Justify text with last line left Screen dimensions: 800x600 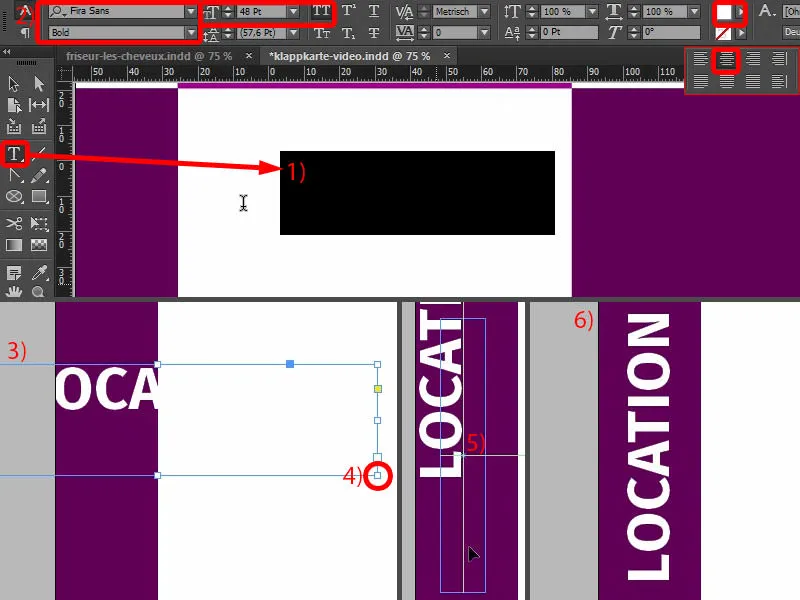701,81
